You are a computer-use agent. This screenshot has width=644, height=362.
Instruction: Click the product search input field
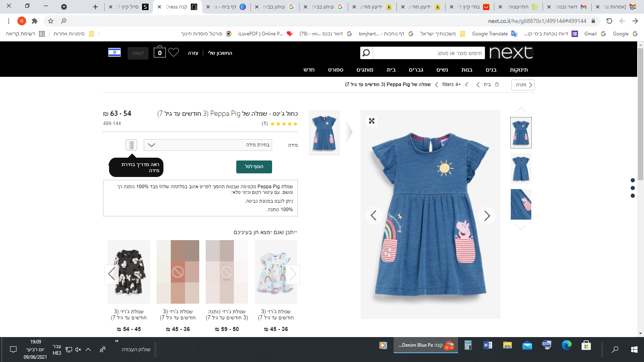pyautogui.click(x=428, y=53)
